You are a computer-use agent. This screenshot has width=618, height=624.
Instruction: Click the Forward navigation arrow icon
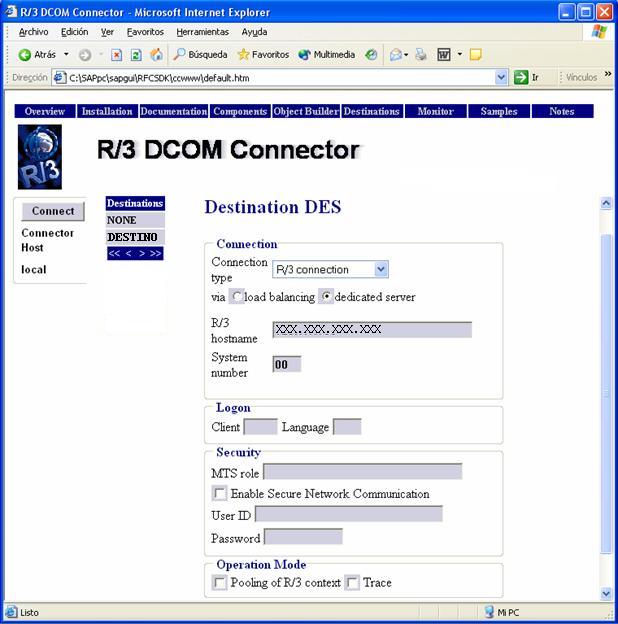(85, 55)
